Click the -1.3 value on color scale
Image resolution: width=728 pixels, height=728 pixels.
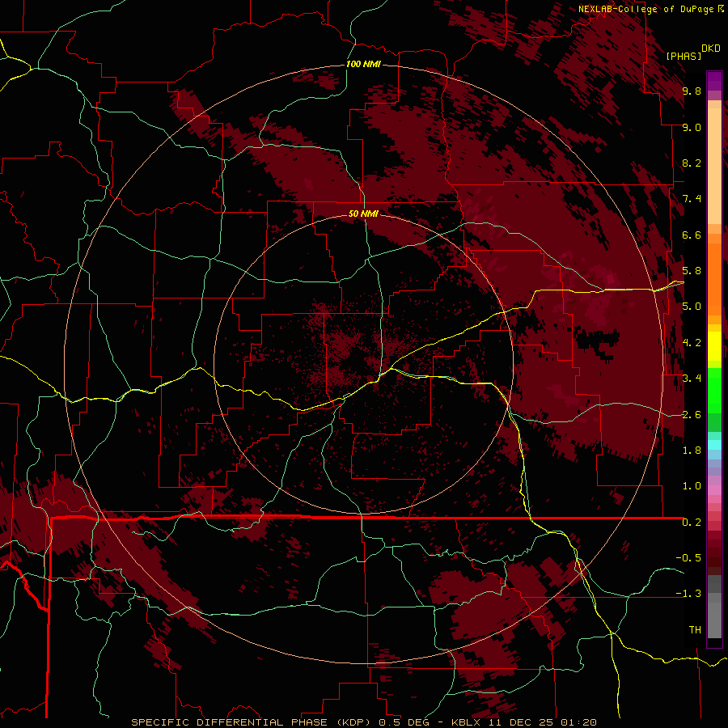tap(688, 594)
